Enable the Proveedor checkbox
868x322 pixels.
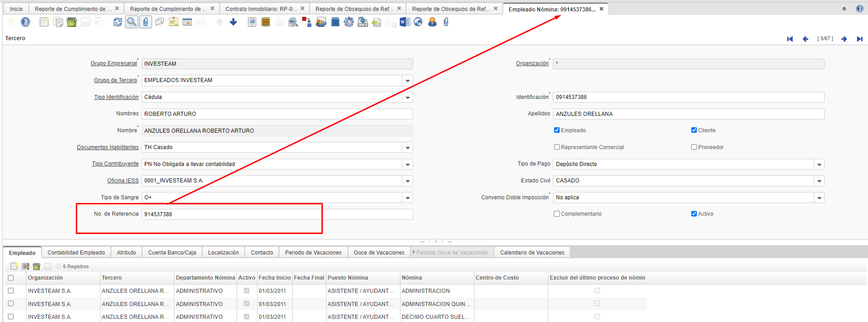(x=694, y=147)
